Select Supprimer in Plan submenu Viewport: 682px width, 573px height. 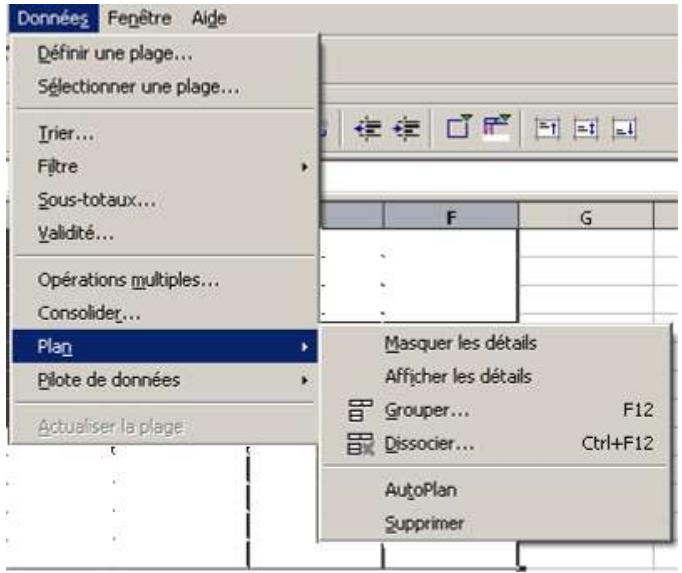pos(495,523)
